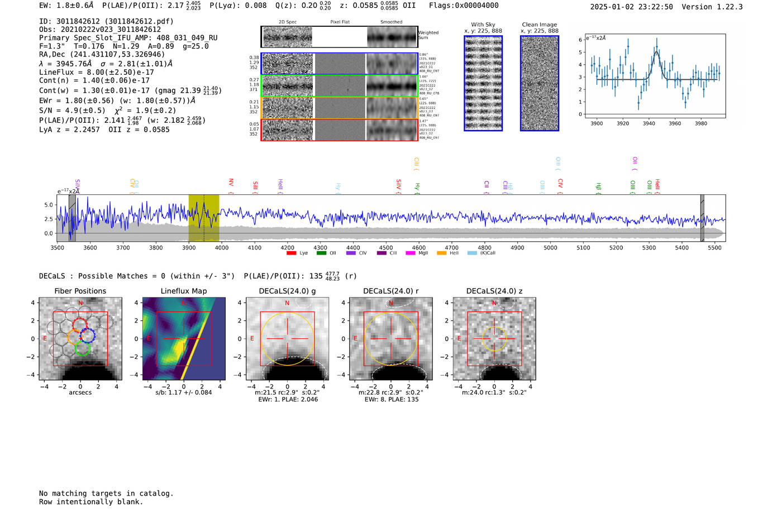Open the Lineflux Map image
This screenshot has width=782, height=532.
(x=184, y=339)
